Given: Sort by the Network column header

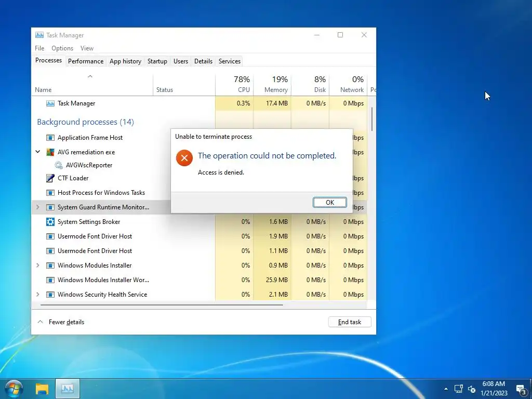Looking at the screenshot, I should click(348, 85).
